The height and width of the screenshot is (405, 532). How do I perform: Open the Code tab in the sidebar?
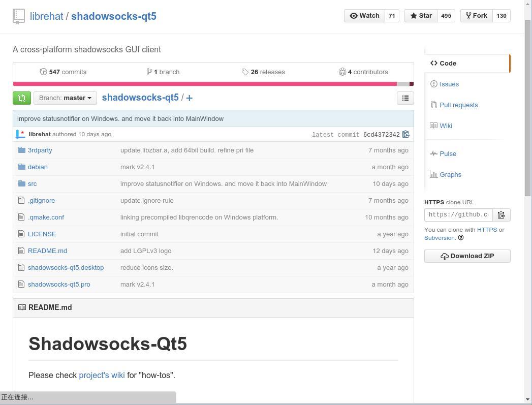pos(467,64)
